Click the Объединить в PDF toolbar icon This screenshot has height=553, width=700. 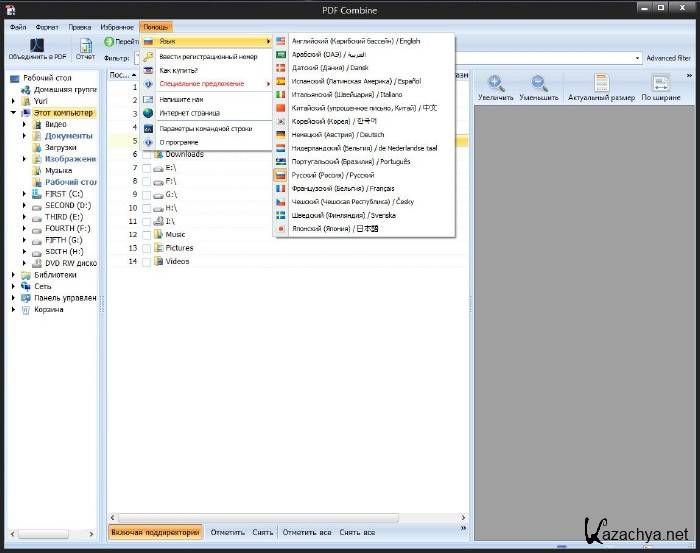(x=37, y=45)
